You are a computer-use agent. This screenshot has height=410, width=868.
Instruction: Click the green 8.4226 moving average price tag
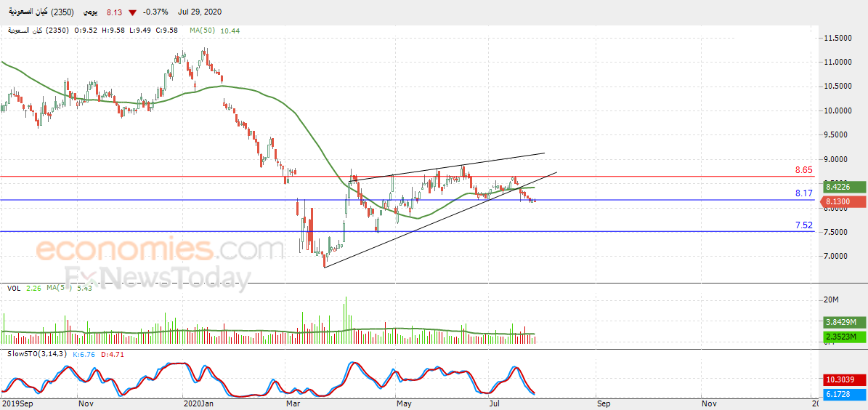[843, 188]
